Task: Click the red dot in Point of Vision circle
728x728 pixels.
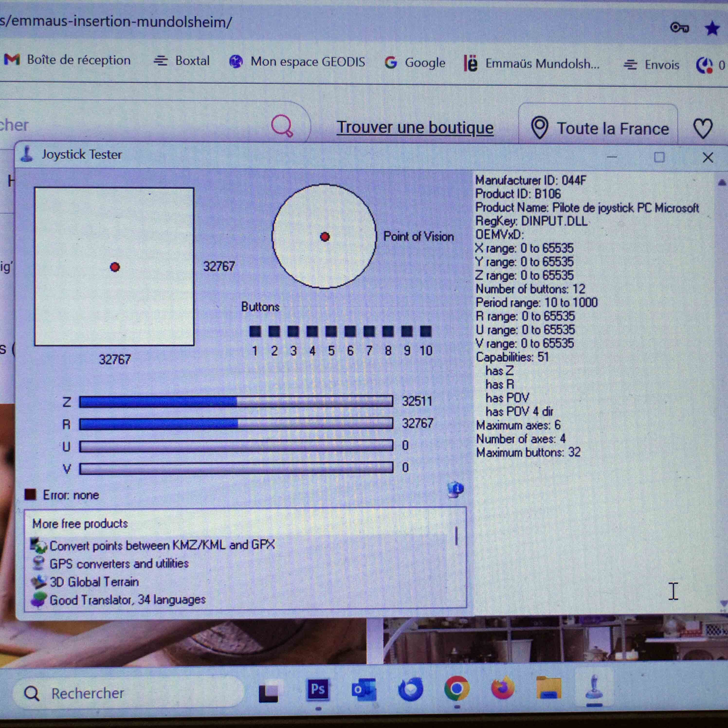Action: click(x=325, y=237)
